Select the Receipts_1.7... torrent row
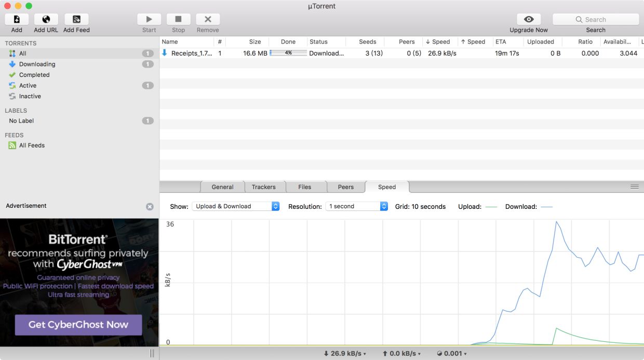This screenshot has width=644, height=360. click(401, 53)
